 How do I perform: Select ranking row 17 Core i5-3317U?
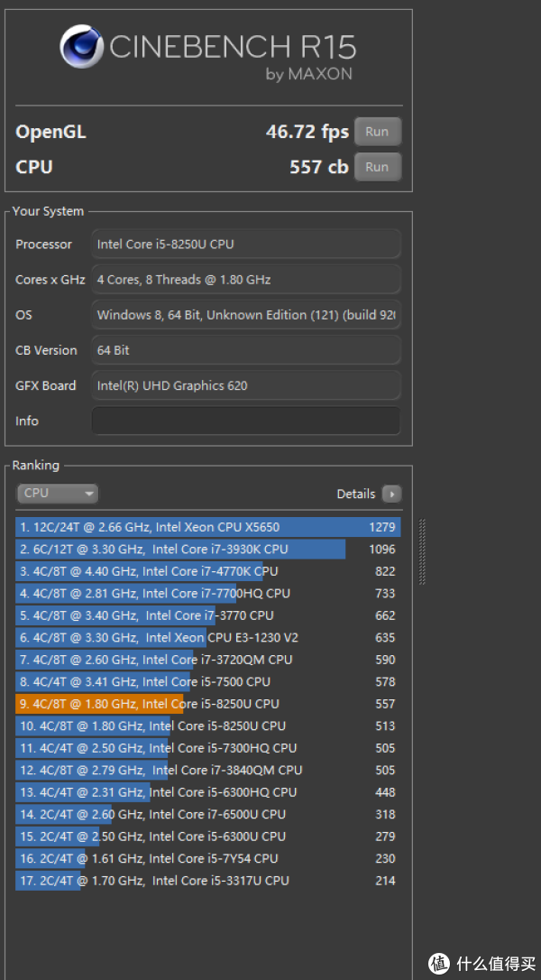point(208,881)
